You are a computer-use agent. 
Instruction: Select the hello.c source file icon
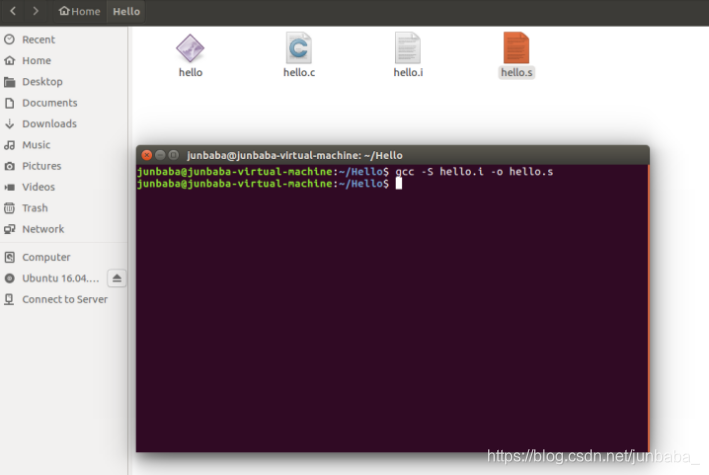[299, 48]
